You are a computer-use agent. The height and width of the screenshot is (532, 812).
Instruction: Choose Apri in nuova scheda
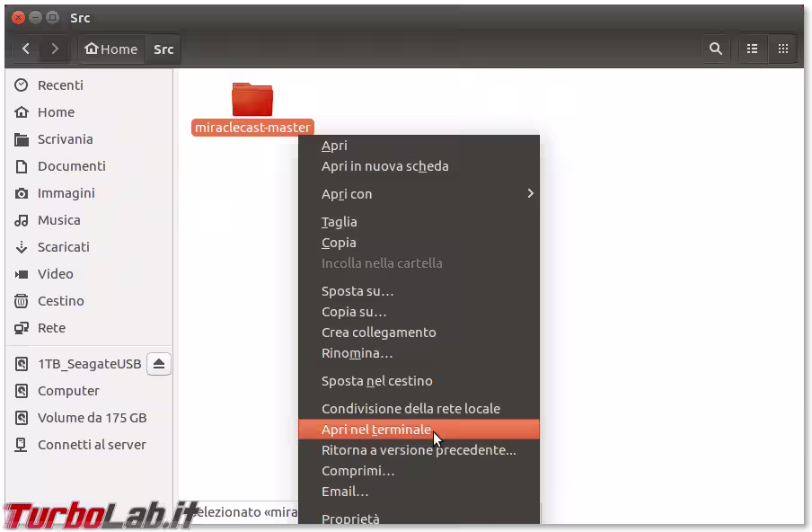[419, 166]
